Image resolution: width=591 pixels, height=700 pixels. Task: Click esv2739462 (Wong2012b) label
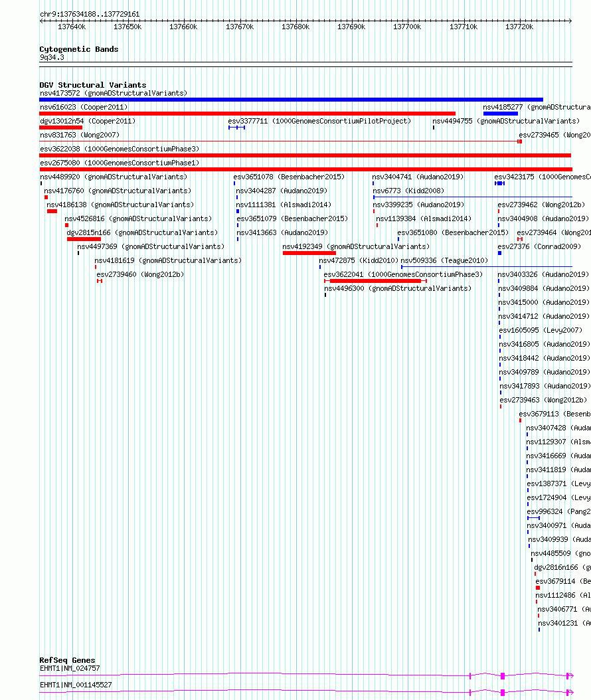[541, 205]
